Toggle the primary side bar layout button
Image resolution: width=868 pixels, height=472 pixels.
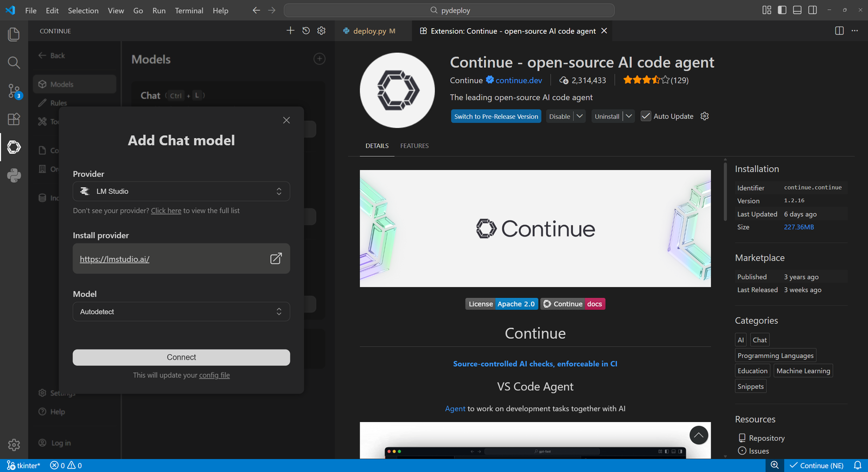point(782,10)
